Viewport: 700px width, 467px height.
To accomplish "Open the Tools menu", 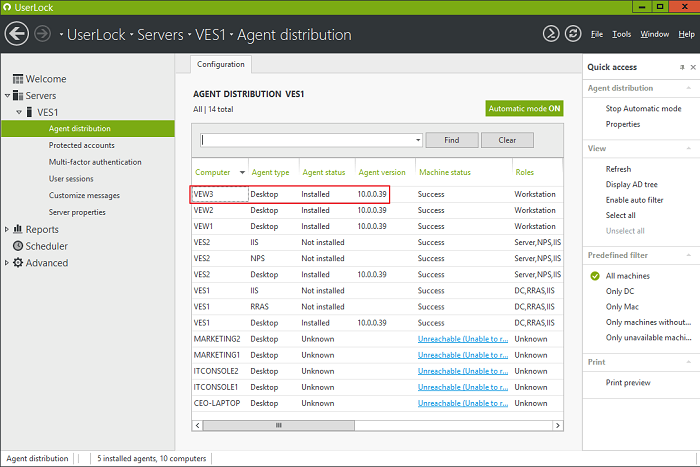I will (x=621, y=34).
